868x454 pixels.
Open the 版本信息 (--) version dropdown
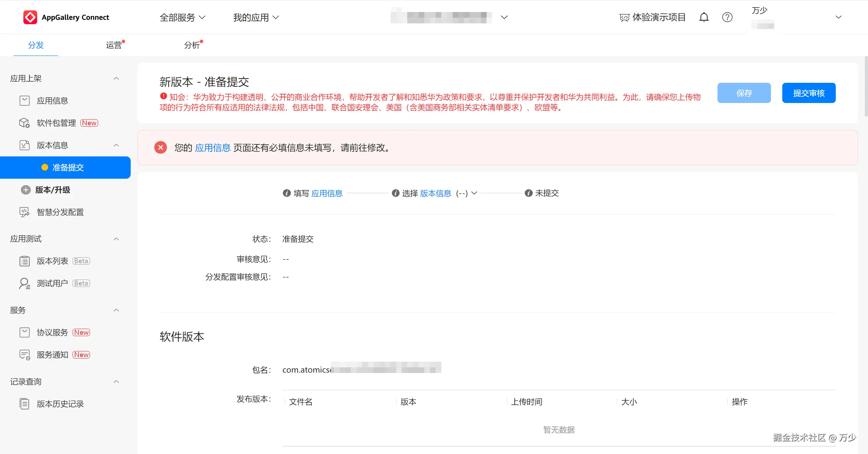474,193
